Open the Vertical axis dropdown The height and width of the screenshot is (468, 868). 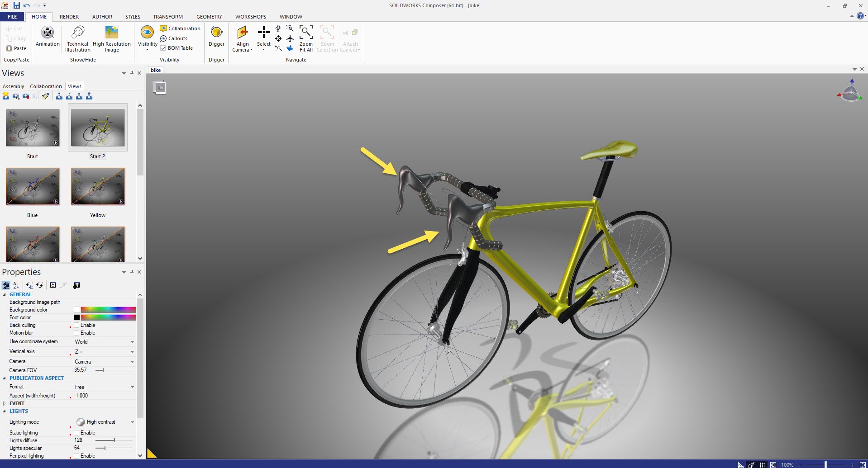point(132,352)
